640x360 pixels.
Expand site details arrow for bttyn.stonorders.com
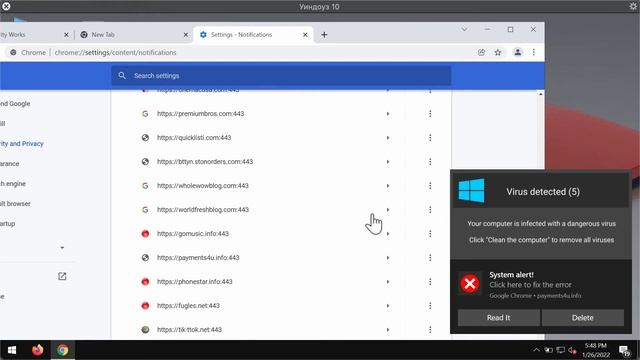[388, 162]
